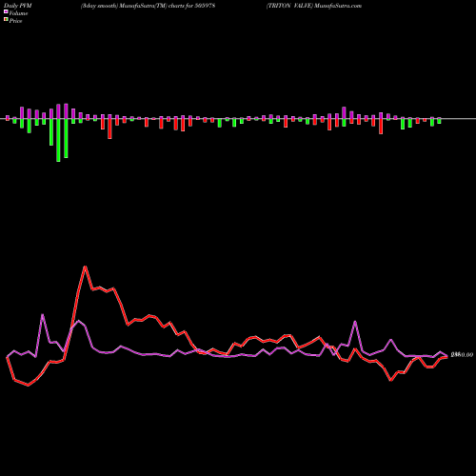This screenshot has width=476, height=476.
Task: Select the Price legend label
Action: click(15, 21)
